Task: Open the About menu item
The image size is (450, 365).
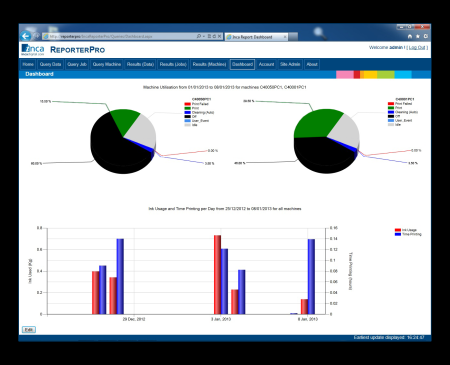Action: pos(312,64)
